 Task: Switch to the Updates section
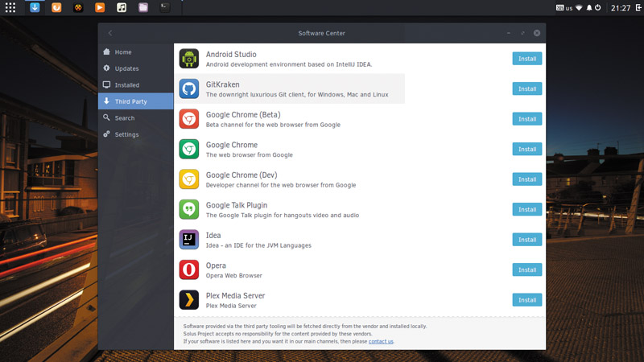(x=135, y=68)
